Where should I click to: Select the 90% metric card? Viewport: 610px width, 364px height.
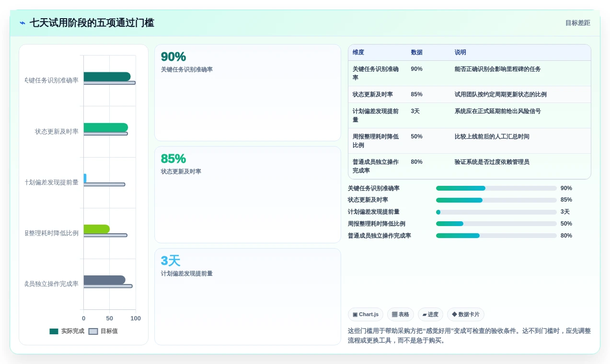pyautogui.click(x=247, y=92)
